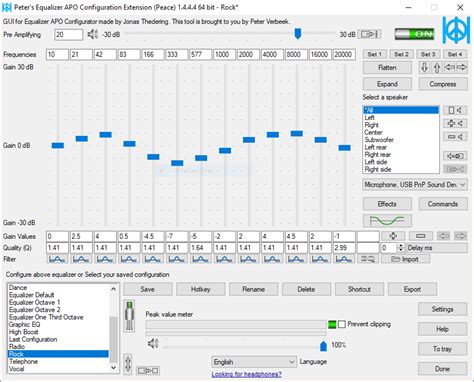Toggle the green ON power switch
Screen dimensions: 474x382
415,34
